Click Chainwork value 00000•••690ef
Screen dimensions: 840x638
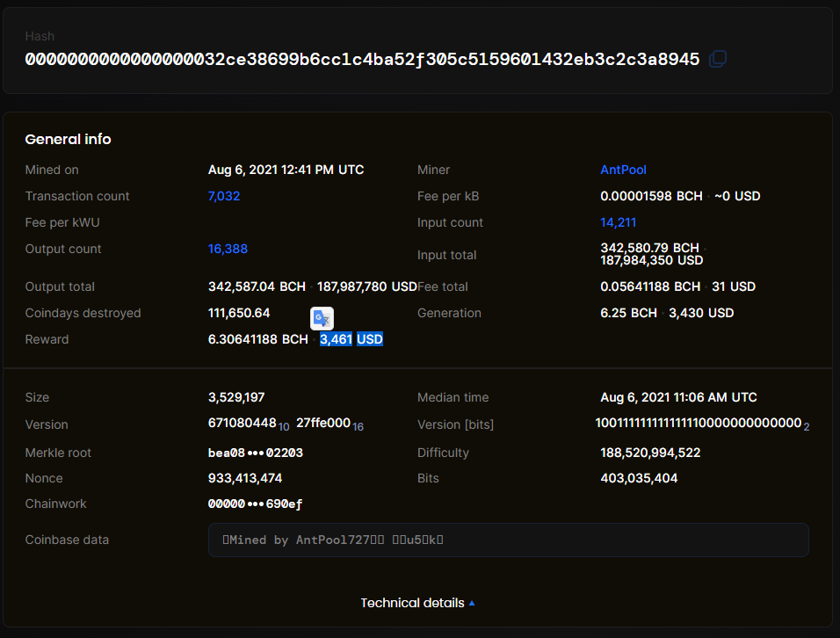(255, 504)
